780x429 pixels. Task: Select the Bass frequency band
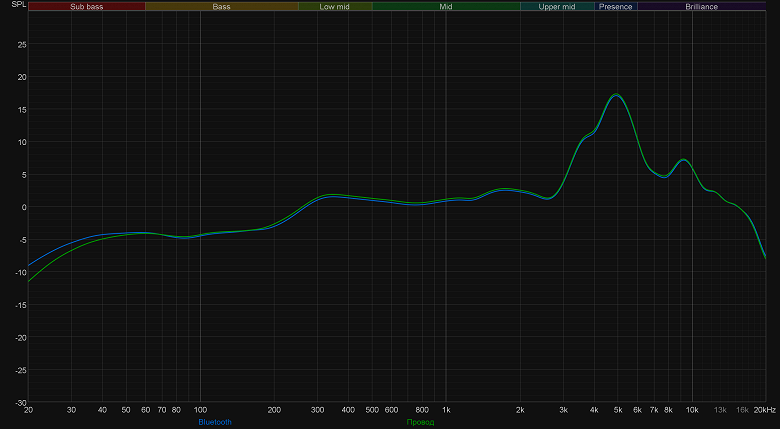click(x=221, y=6)
